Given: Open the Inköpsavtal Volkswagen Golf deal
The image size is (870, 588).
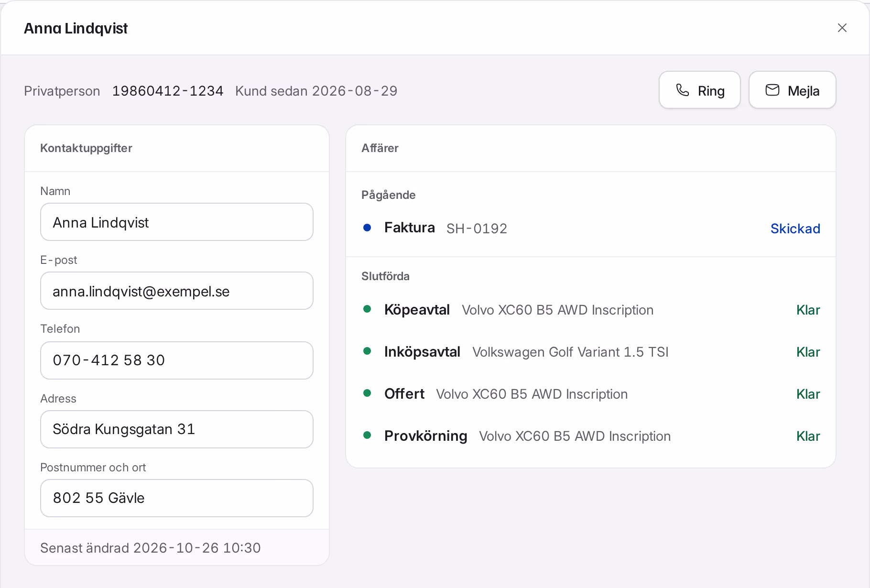Looking at the screenshot, I should coord(591,352).
